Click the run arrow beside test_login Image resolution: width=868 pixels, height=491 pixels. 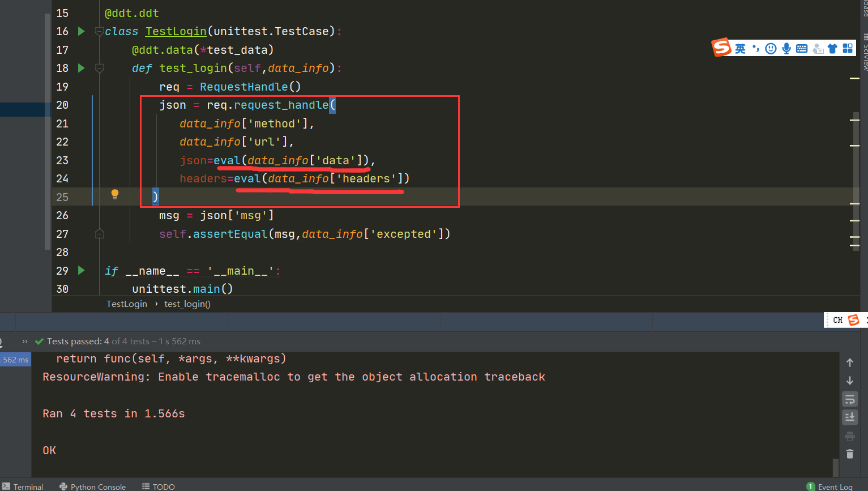coord(81,68)
